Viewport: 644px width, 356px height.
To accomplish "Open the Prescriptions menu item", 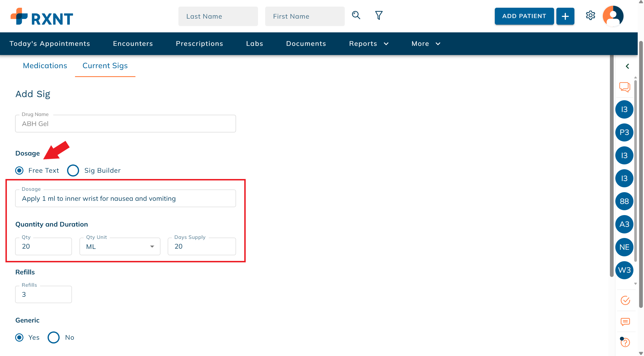I will click(199, 44).
